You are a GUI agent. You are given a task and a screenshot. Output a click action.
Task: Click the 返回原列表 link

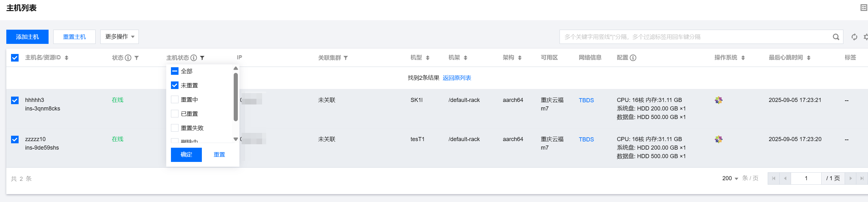[457, 78]
